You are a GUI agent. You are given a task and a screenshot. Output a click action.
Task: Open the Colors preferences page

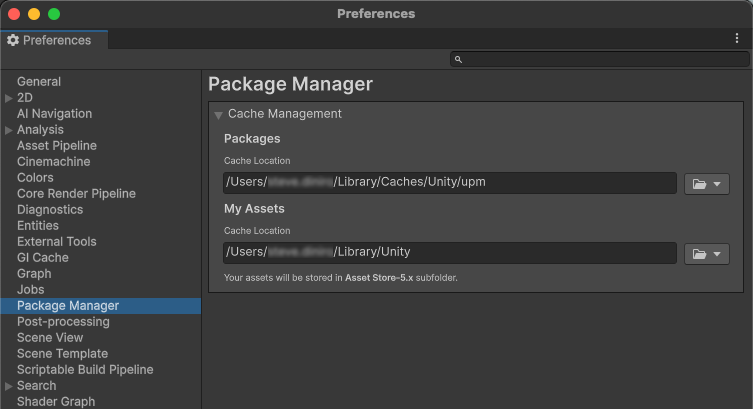pyautogui.click(x=35, y=178)
